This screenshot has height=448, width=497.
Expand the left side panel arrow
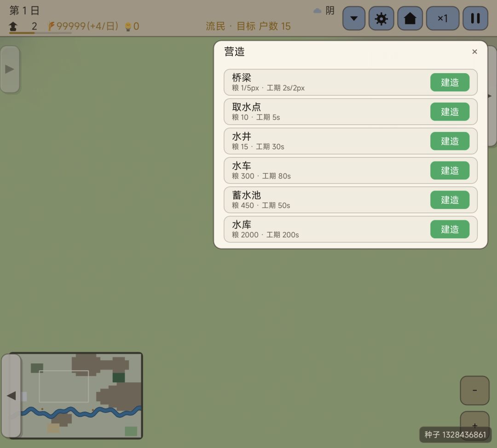pos(10,69)
